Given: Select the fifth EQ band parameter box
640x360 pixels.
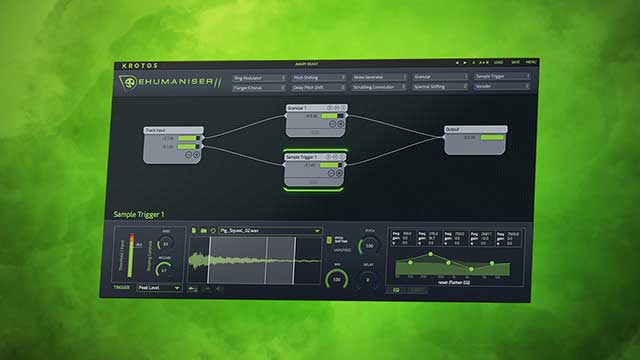Looking at the screenshot, I should 508,238.
